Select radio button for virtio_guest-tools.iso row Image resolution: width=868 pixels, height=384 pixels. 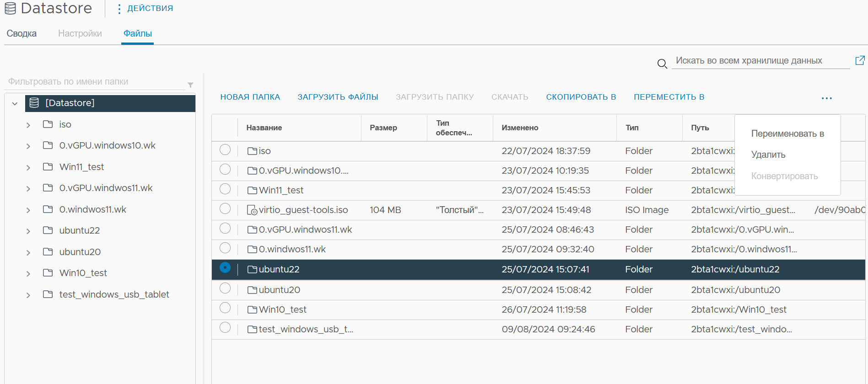tap(225, 208)
